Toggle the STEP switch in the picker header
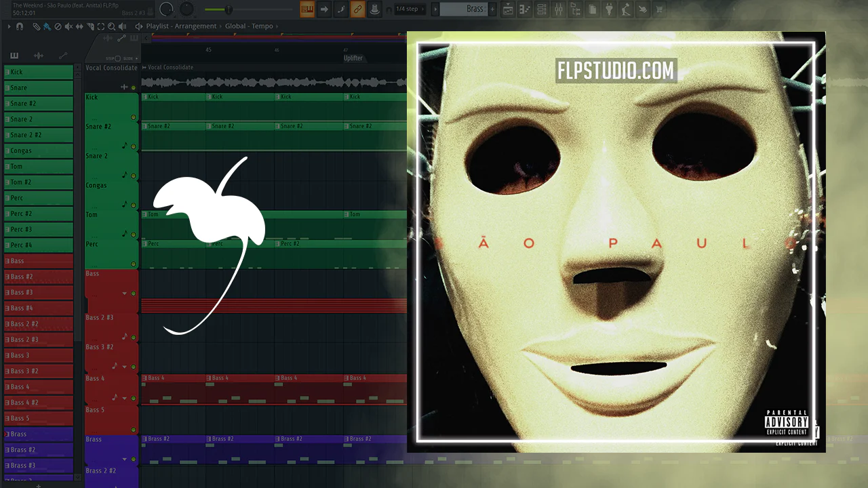The image size is (868, 488). click(x=117, y=58)
